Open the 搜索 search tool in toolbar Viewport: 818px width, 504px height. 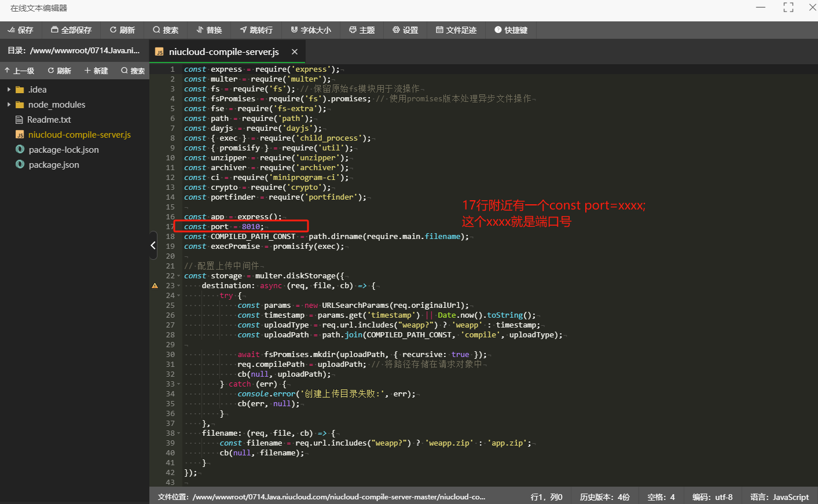pyautogui.click(x=166, y=30)
